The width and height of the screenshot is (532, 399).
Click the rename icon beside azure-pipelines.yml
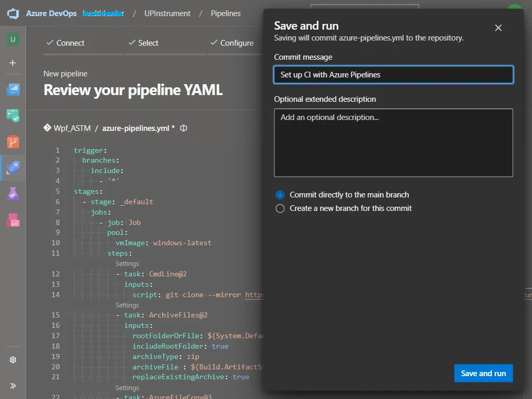183,128
